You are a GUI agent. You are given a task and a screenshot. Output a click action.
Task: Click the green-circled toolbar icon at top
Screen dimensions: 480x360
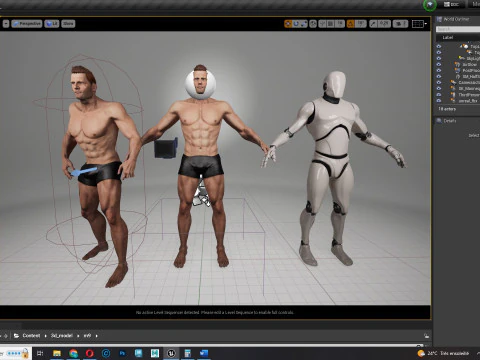point(430,5)
